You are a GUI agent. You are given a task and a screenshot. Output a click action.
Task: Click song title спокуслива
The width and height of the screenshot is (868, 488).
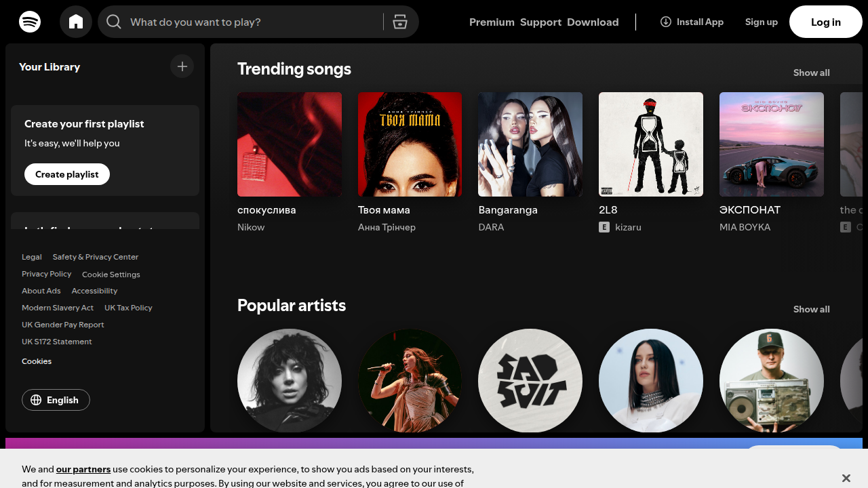267,210
